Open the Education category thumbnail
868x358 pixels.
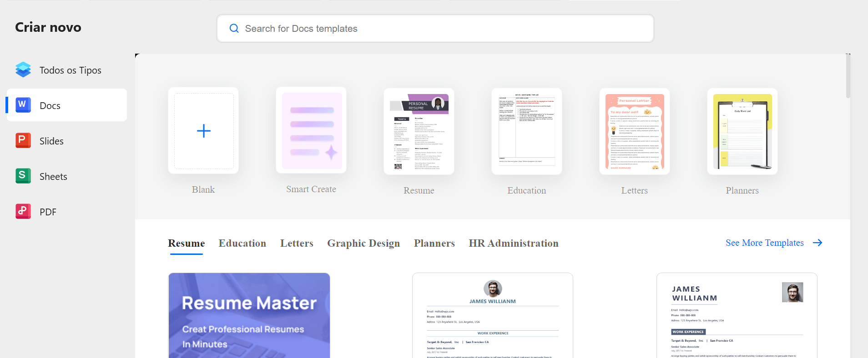pyautogui.click(x=527, y=131)
